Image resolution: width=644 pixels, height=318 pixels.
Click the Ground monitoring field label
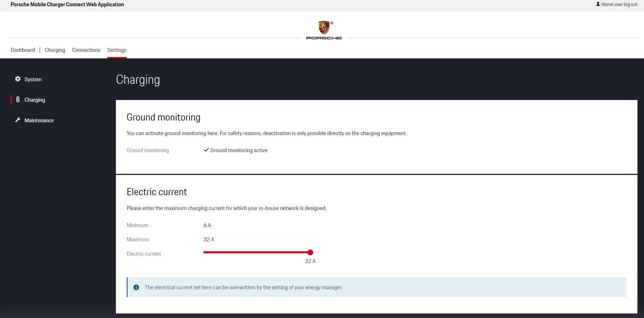[x=148, y=150]
